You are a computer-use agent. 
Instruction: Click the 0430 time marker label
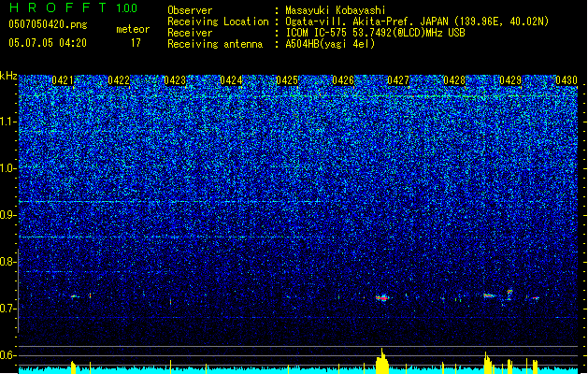coord(566,80)
